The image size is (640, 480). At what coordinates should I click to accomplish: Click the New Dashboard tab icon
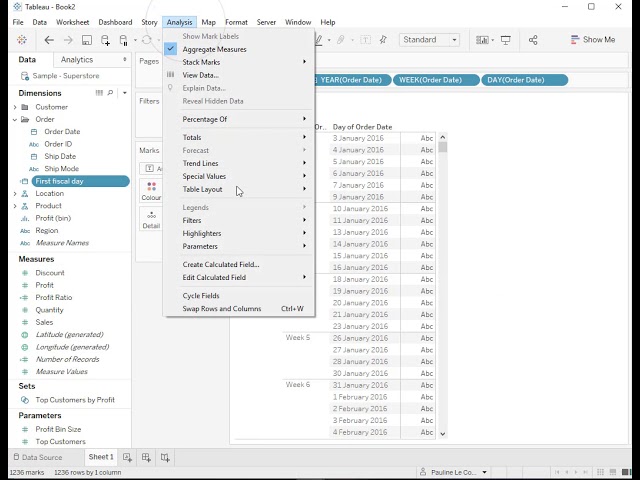click(146, 458)
